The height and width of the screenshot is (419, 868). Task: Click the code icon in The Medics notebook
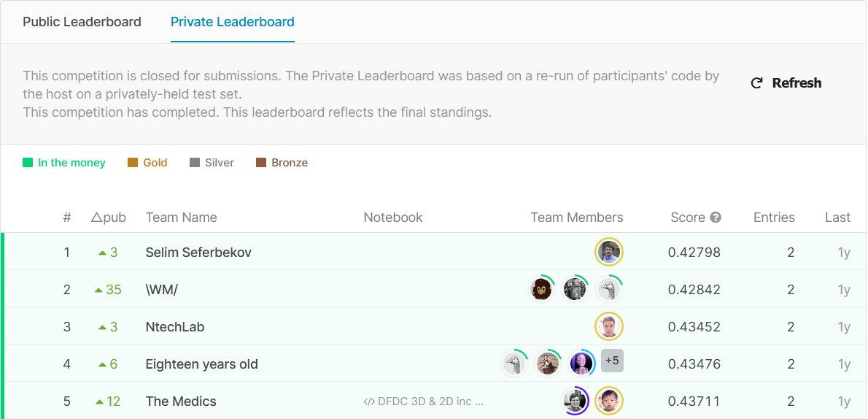[369, 401]
